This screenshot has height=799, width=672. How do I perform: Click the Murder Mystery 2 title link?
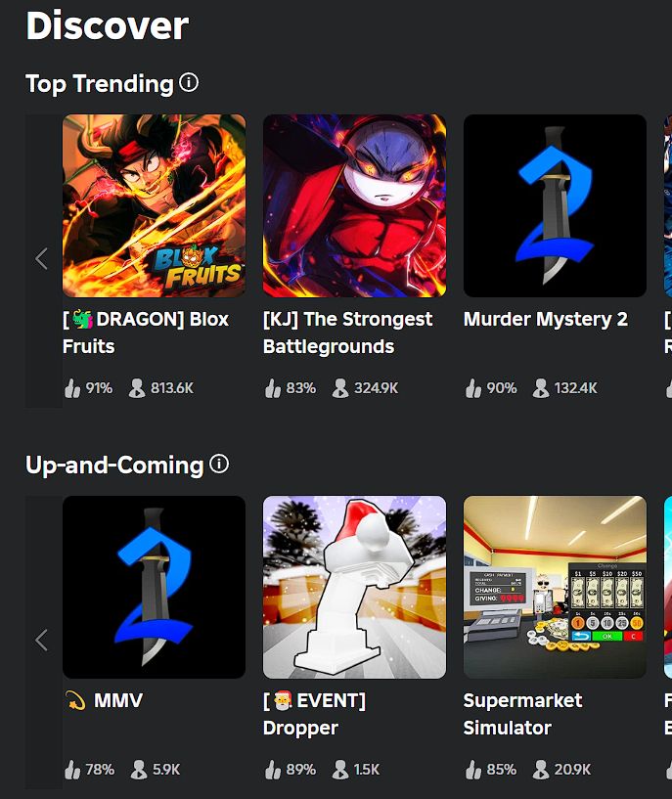tap(546, 320)
